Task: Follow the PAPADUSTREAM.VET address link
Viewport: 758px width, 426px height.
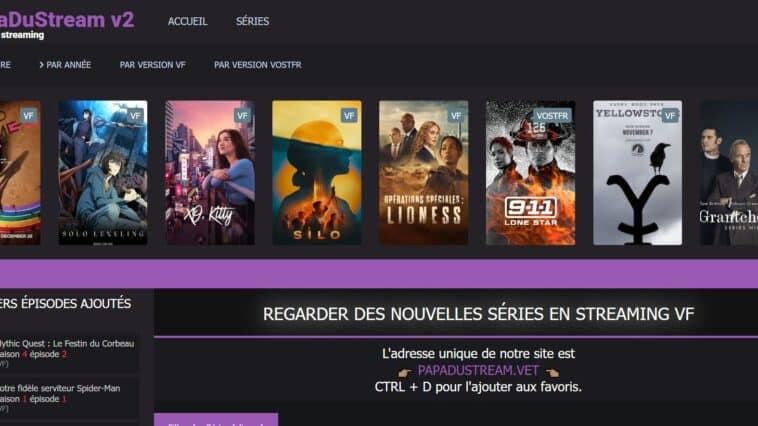Action: coord(478,370)
